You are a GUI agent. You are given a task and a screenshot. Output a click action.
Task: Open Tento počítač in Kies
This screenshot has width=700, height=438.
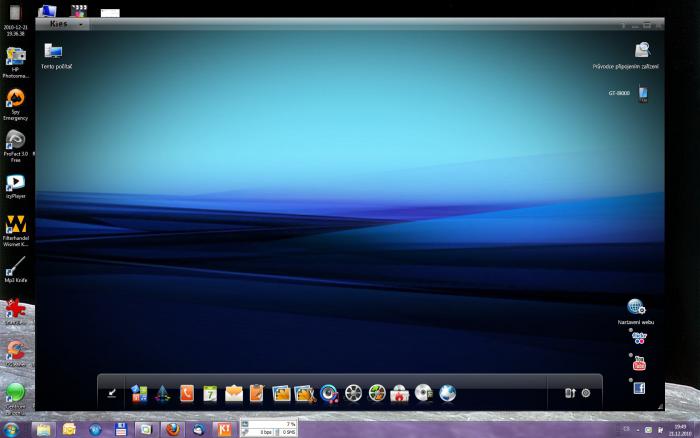point(54,51)
